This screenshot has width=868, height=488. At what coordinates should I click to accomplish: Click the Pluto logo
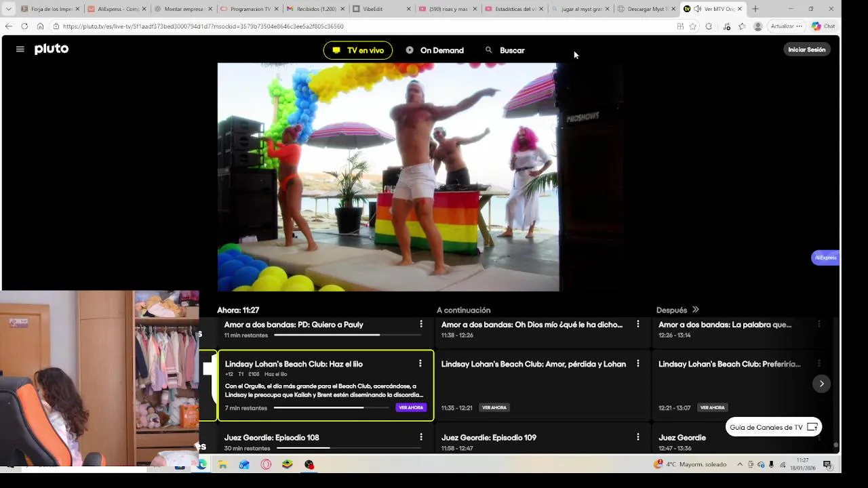click(x=52, y=49)
